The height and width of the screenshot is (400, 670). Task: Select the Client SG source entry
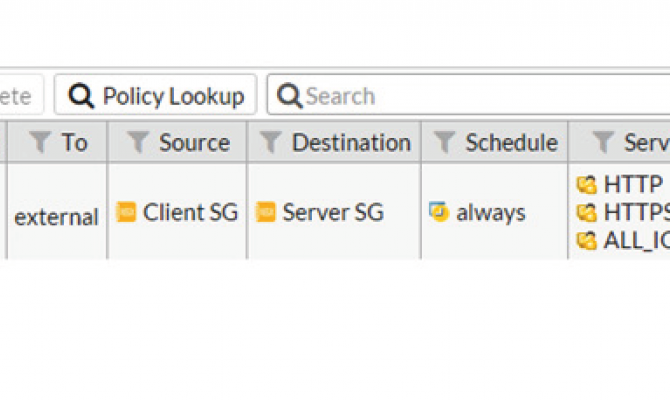tap(190, 212)
